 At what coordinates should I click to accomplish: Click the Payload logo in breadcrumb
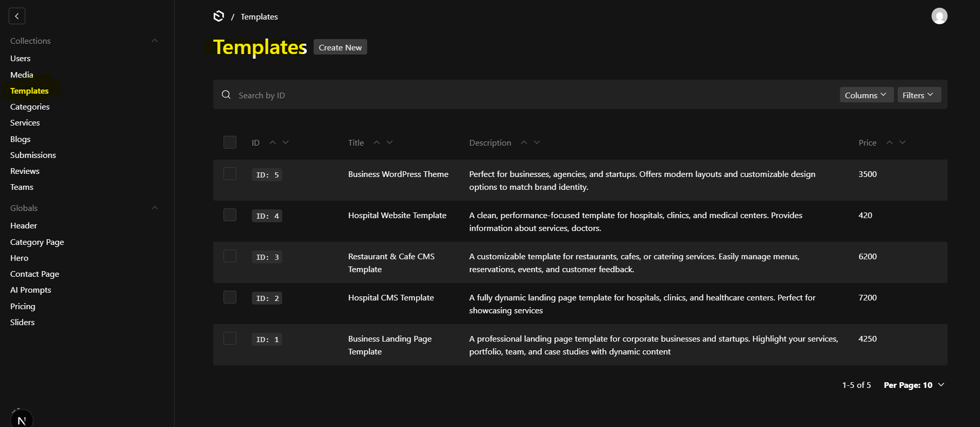pos(218,16)
